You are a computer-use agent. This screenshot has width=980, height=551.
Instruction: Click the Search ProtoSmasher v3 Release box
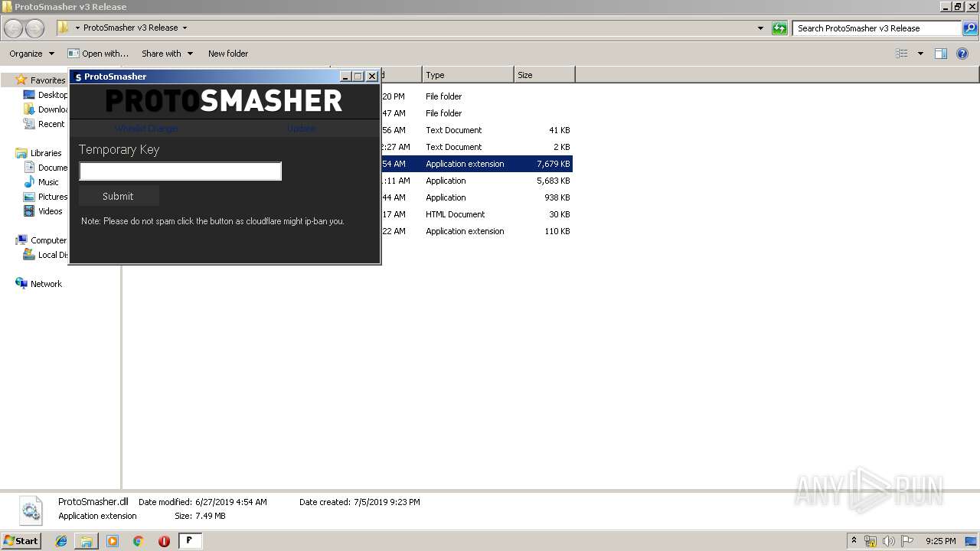pyautogui.click(x=877, y=28)
